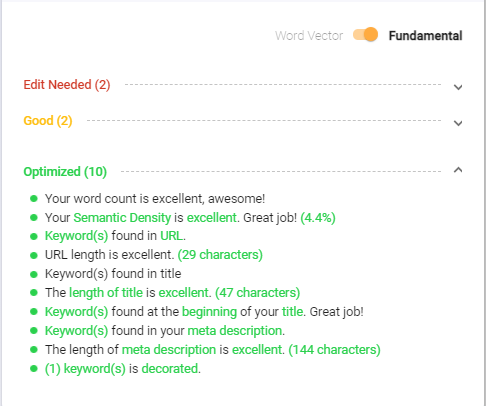Expand the Edit Needed section chevron

click(458, 87)
